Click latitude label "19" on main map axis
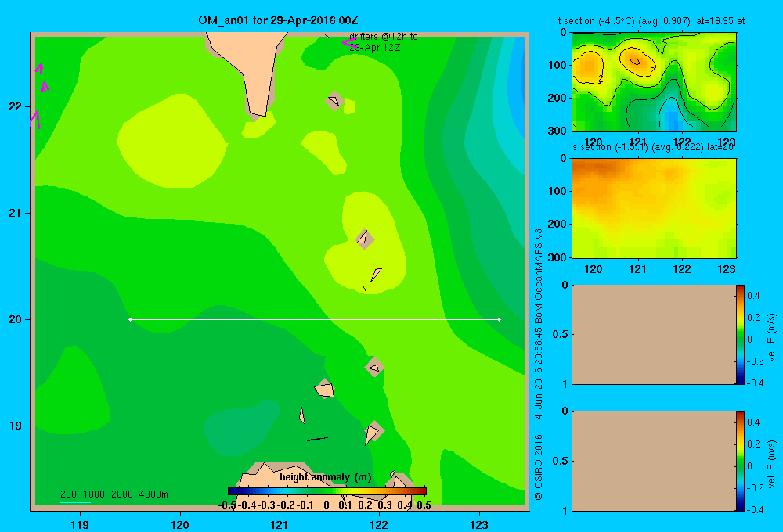 coord(16,426)
